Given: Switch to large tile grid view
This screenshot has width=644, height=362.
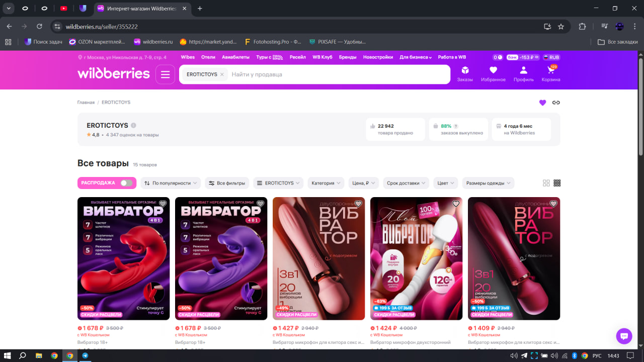Looking at the screenshot, I should 546,183.
